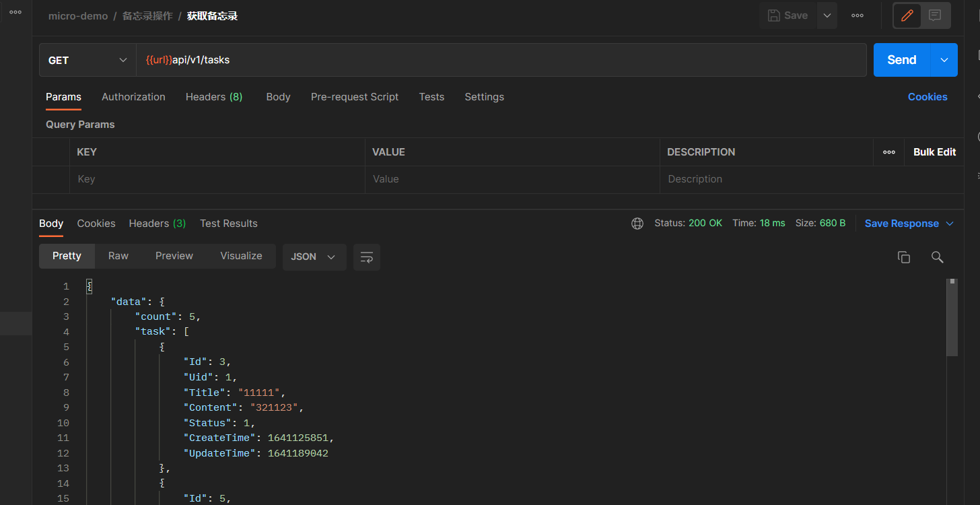Click the request URL input field
980x505 pixels.
501,60
